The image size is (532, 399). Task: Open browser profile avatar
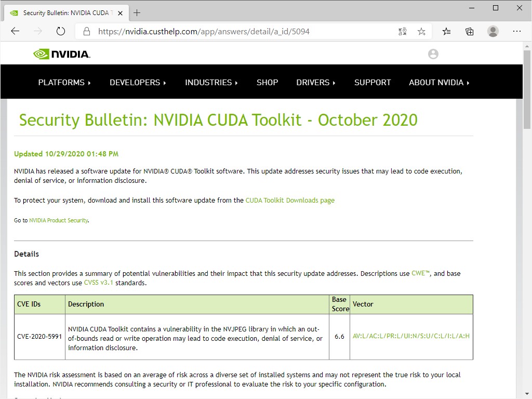pos(493,31)
